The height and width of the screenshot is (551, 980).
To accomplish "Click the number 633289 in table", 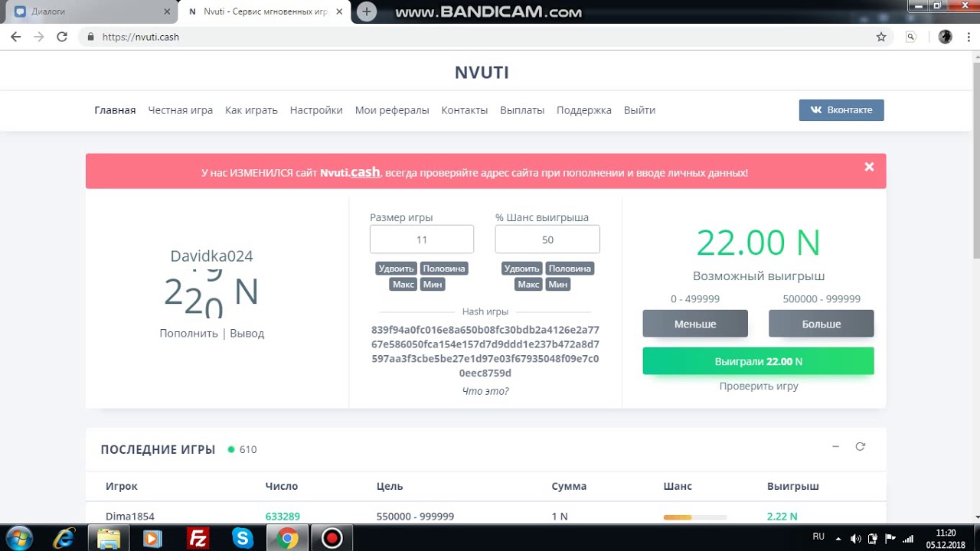I will [x=283, y=517].
